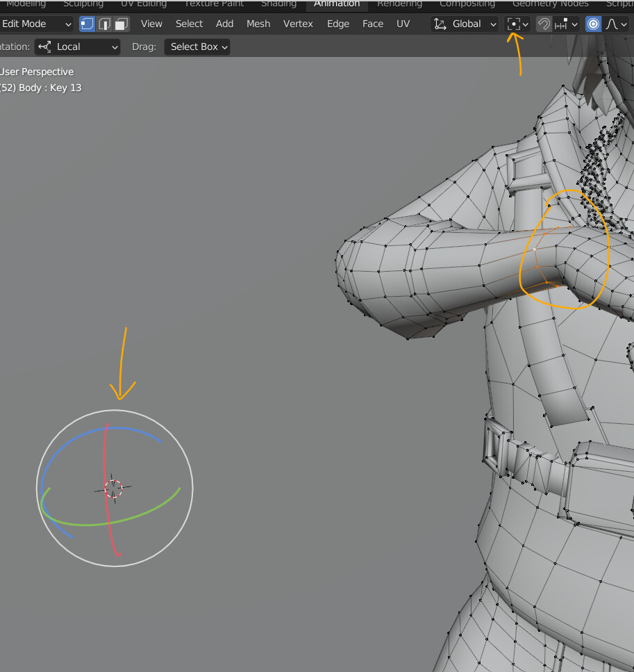Click the 3D cursor in gizmo center

pos(113,489)
